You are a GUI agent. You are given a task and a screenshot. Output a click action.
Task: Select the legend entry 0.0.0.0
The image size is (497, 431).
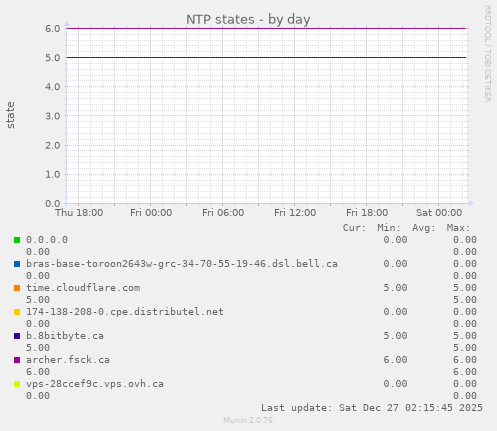click(x=47, y=240)
